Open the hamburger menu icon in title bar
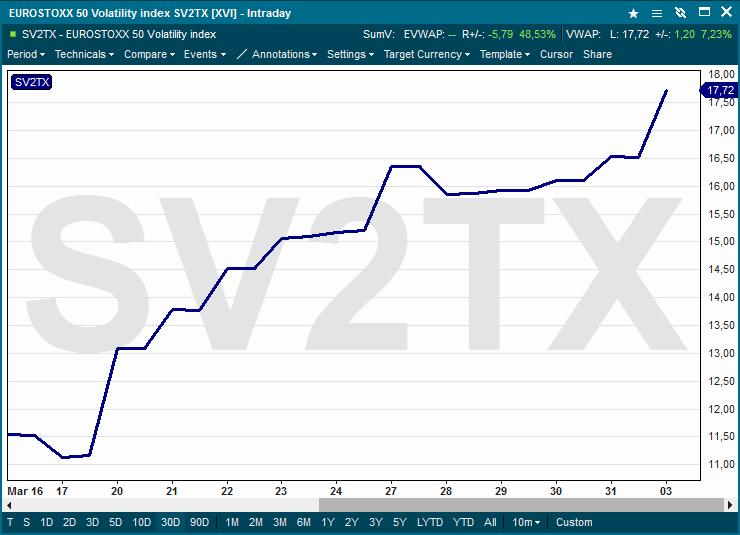The height and width of the screenshot is (535, 740). pos(656,13)
